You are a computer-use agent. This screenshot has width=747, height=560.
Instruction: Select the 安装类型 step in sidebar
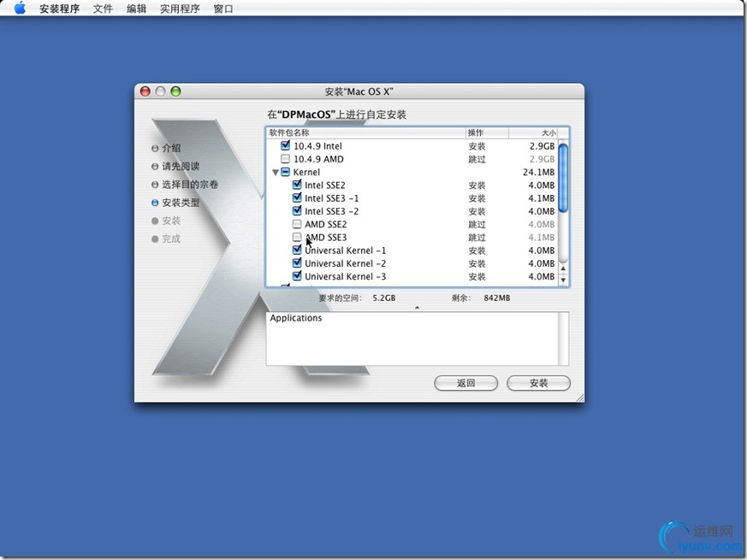[x=175, y=203]
